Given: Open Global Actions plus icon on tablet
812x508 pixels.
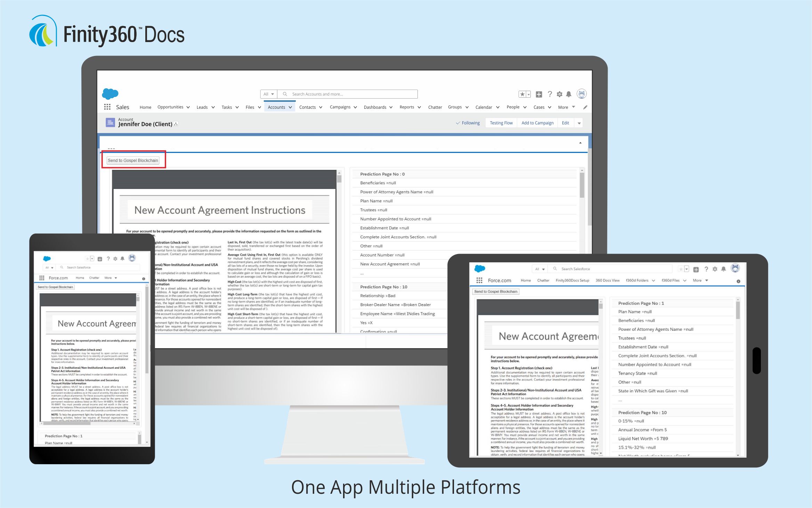Looking at the screenshot, I should (696, 269).
